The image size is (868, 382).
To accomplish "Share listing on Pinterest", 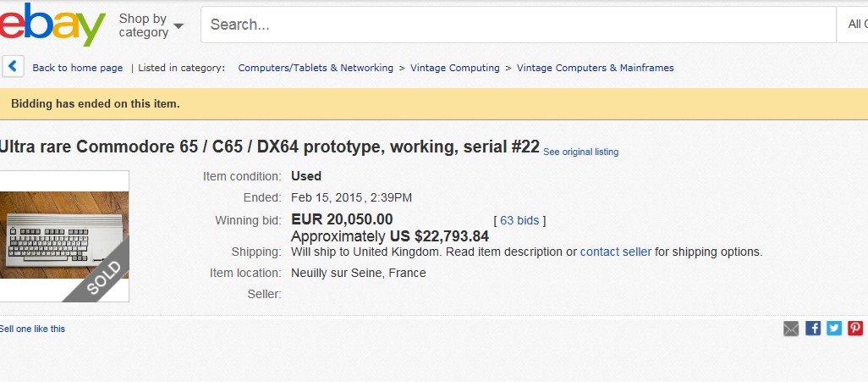I will (855, 329).
